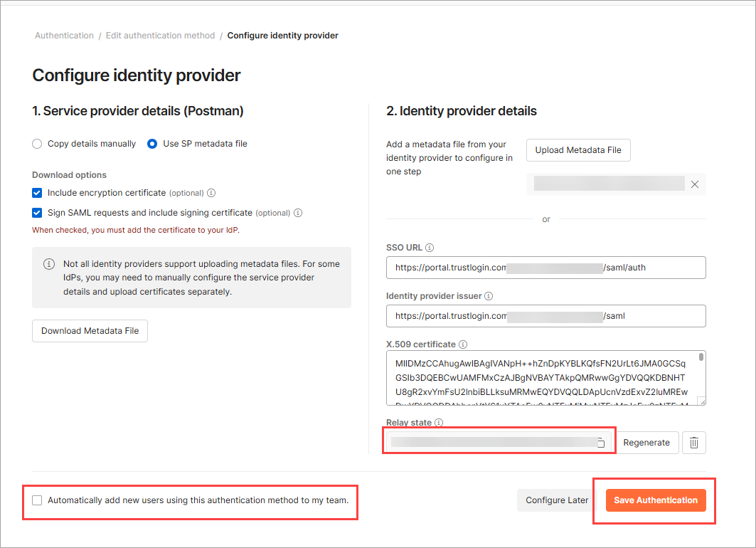Click info icon next to encryption certificate option
Viewport: 756px width, 548px height.
click(x=211, y=193)
